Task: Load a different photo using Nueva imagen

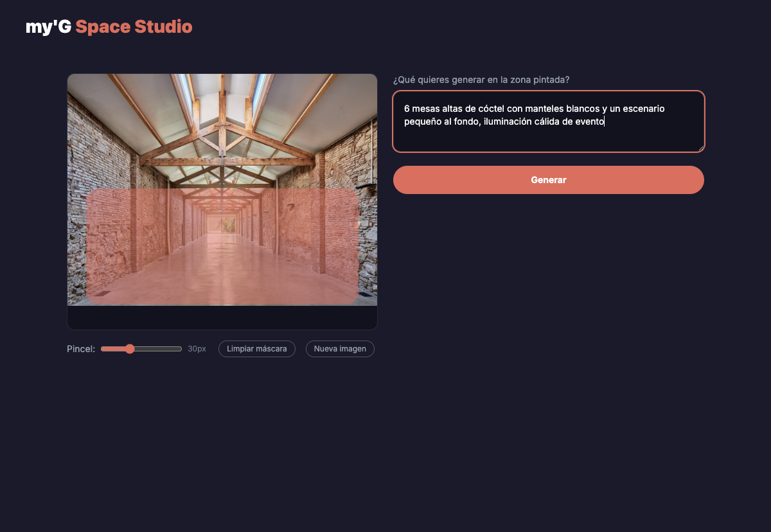Action: pyautogui.click(x=340, y=348)
